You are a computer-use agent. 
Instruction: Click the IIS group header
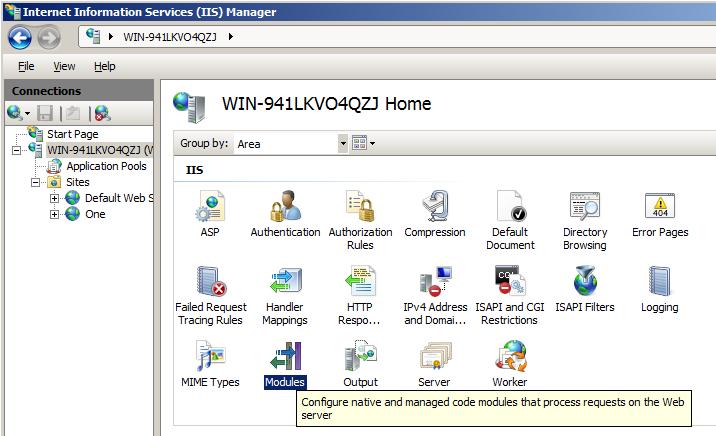point(195,170)
